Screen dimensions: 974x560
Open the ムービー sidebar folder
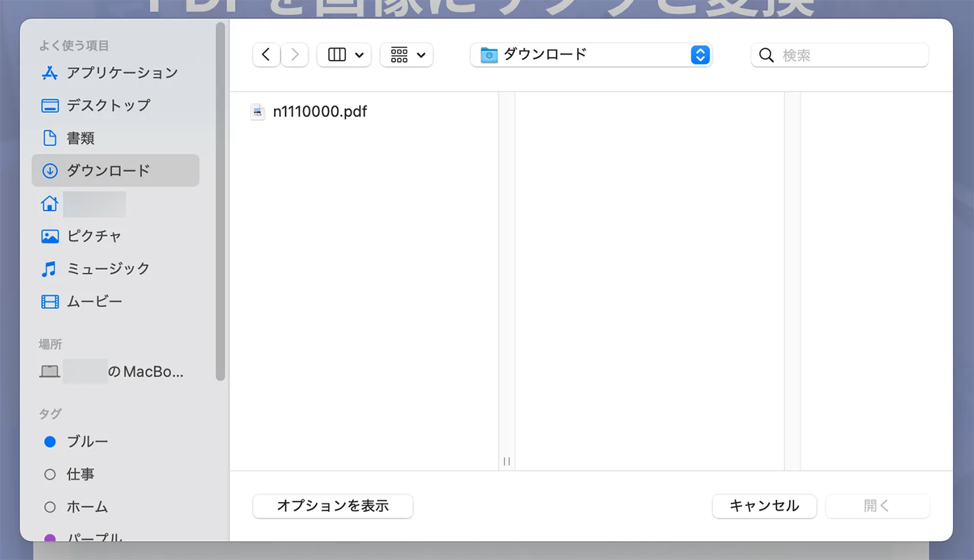(95, 301)
